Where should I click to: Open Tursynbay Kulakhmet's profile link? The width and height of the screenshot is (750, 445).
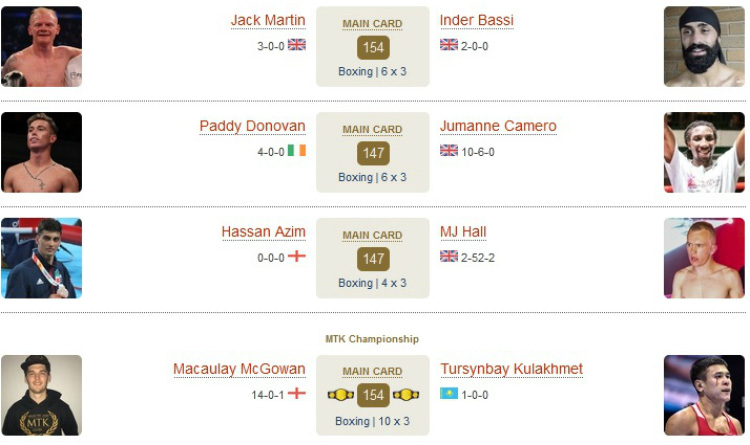tap(511, 369)
